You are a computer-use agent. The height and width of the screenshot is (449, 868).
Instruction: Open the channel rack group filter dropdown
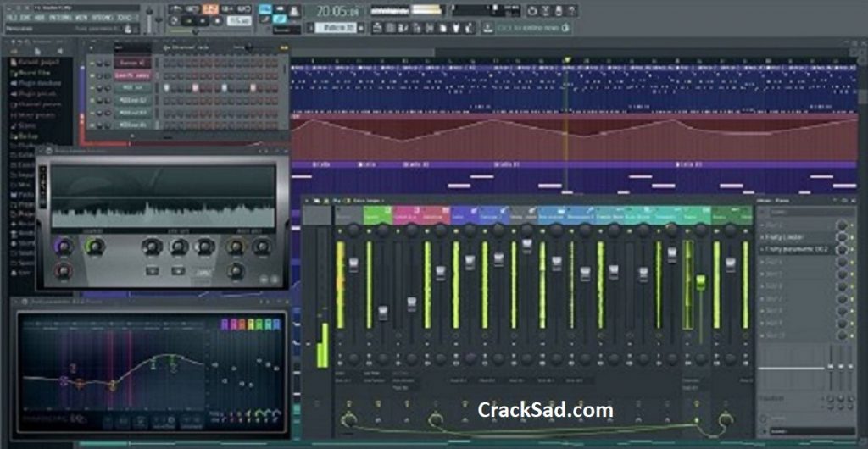point(133,47)
